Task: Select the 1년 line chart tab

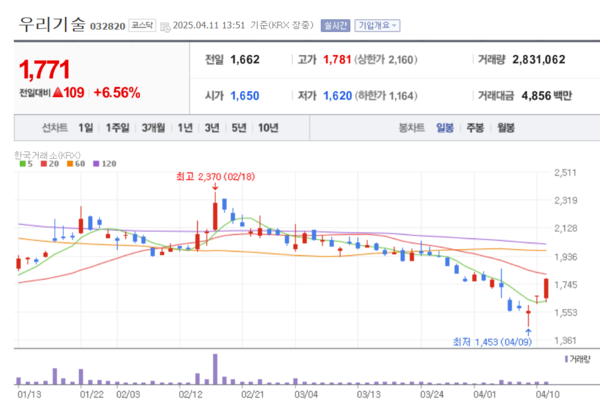Action: (x=185, y=128)
